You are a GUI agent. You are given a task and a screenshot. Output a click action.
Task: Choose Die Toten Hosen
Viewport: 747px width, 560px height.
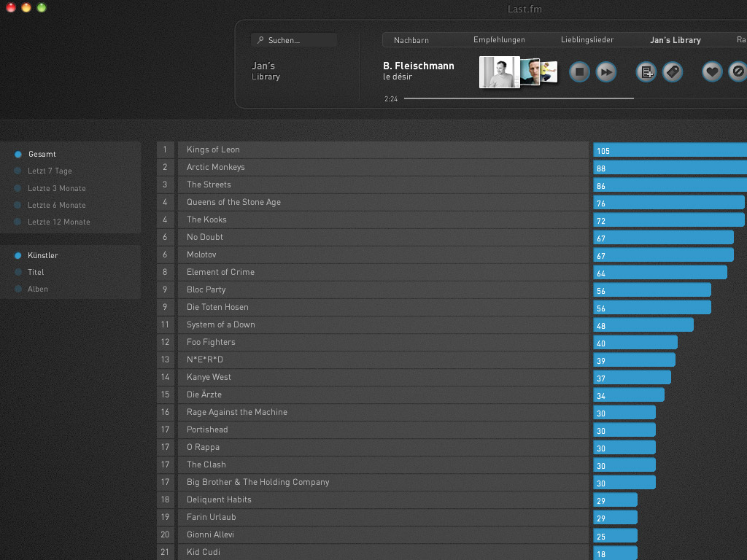coord(383,307)
